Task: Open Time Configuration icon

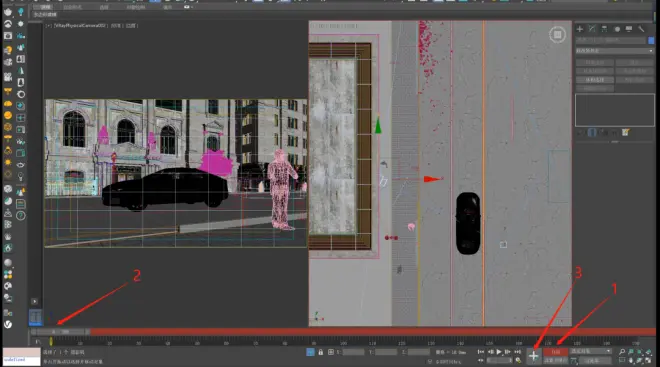Action: pos(518,361)
